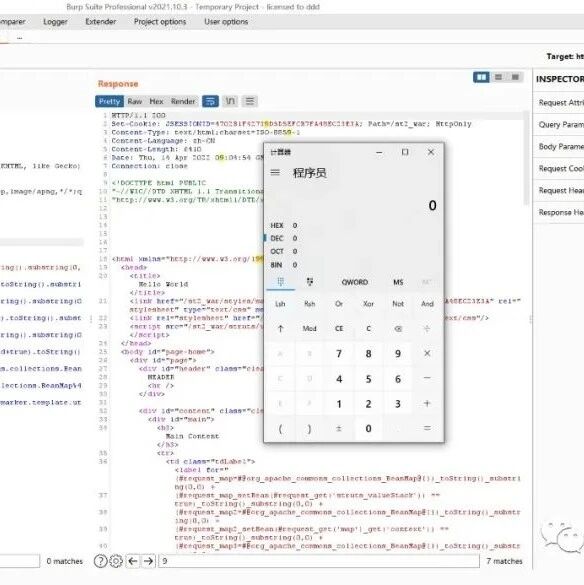584x585 pixels.
Task: Expand Request Headers in Inspector
Action: click(x=561, y=190)
